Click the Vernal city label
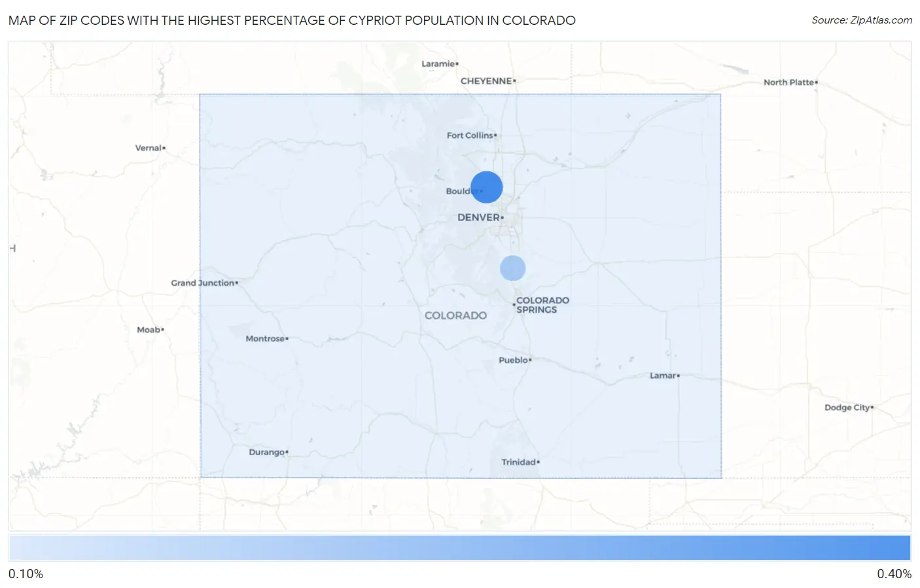The image size is (920, 588). click(148, 148)
